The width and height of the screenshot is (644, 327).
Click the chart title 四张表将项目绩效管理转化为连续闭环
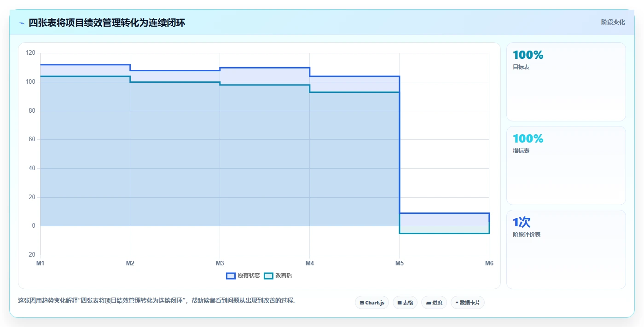tap(107, 23)
